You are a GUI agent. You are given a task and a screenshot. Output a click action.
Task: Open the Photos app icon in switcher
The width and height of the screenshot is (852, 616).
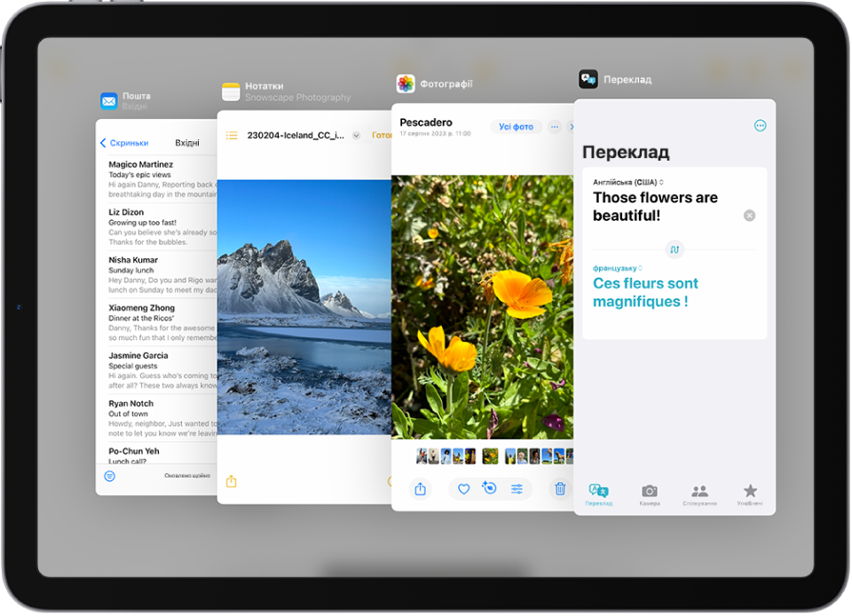coord(406,83)
